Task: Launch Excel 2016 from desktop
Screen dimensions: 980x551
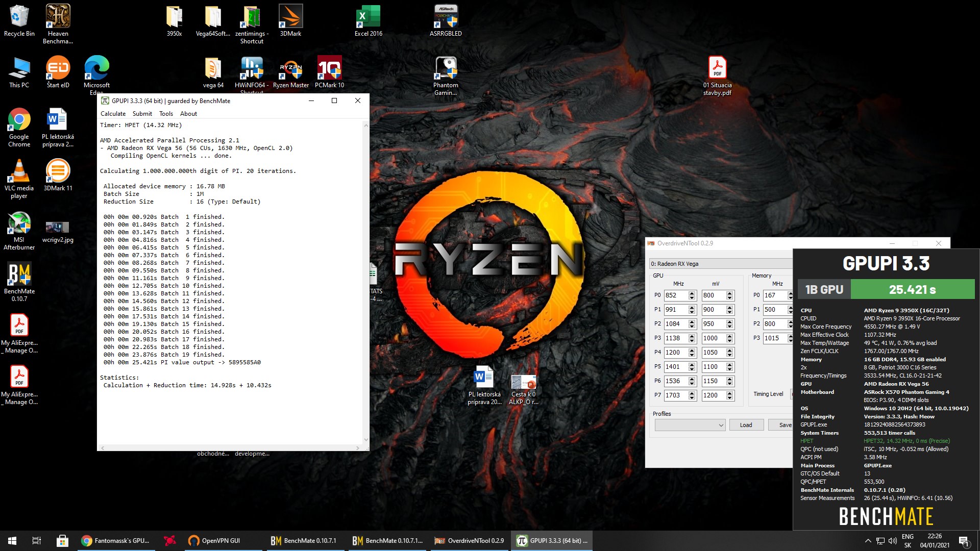Action: (368, 20)
